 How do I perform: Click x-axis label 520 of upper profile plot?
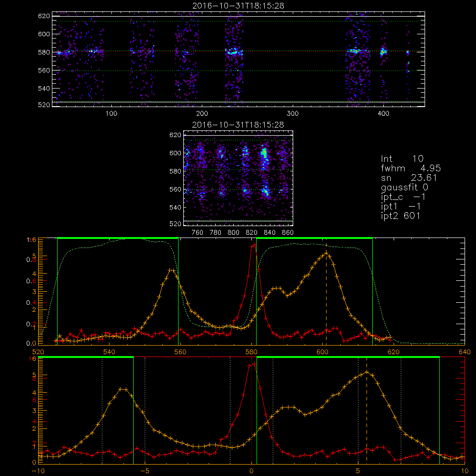pyautogui.click(x=38, y=352)
